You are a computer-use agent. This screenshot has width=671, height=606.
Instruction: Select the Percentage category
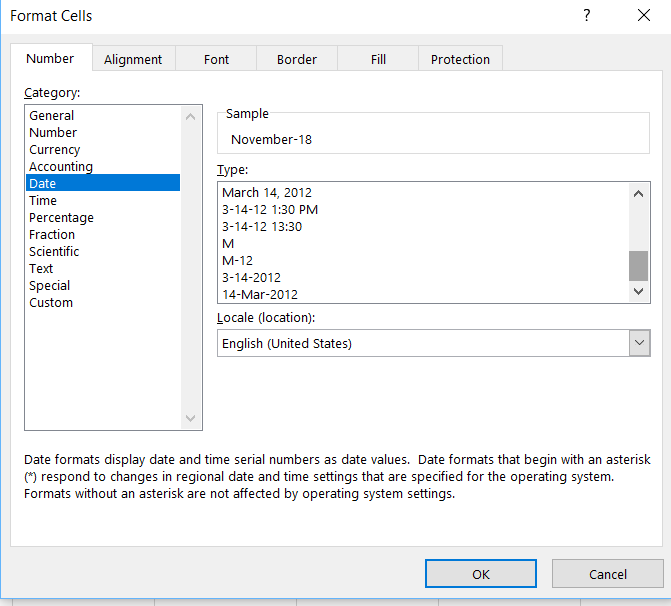point(61,218)
